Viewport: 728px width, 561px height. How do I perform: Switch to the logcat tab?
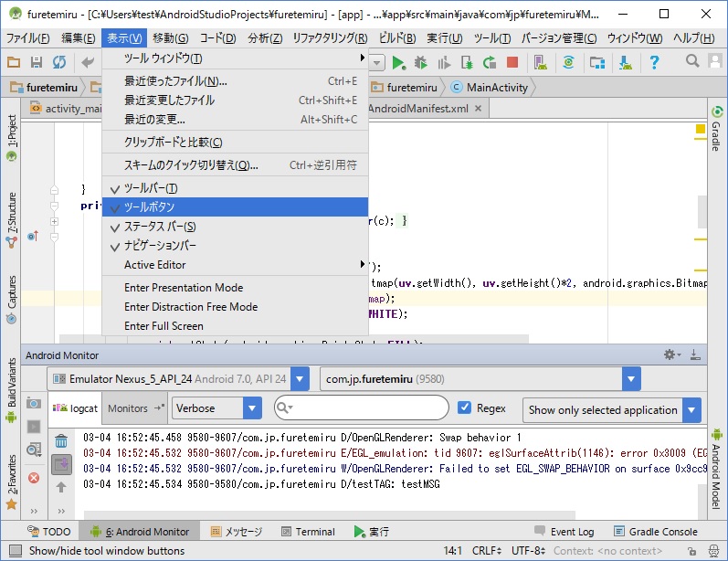(x=75, y=408)
